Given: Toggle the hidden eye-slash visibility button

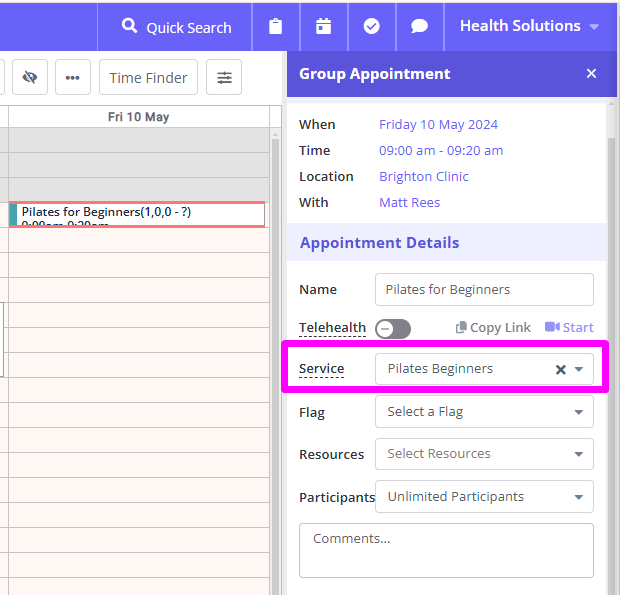Looking at the screenshot, I should tap(30, 77).
